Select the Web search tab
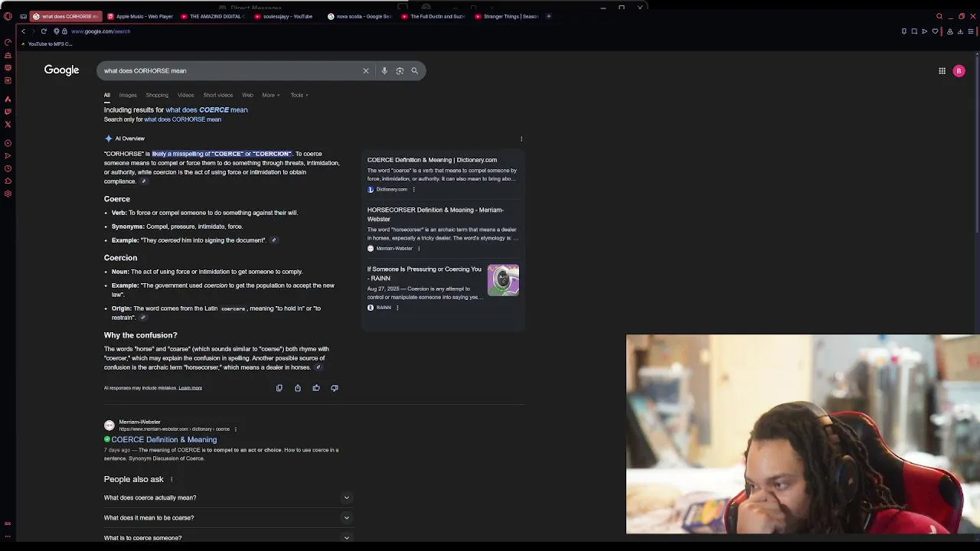Viewport: 980px width, 551px height. pos(247,95)
